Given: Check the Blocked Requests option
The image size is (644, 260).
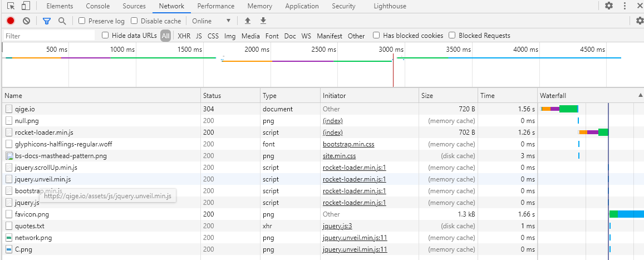Looking at the screenshot, I should (452, 36).
